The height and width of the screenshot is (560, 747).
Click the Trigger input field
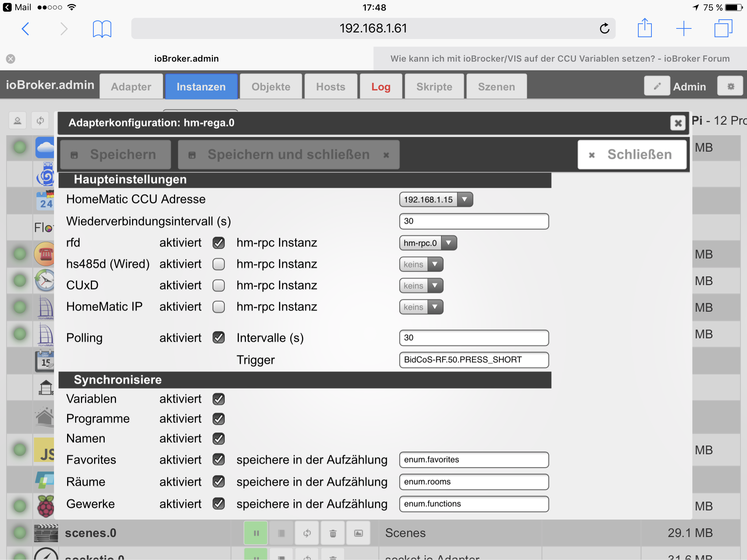(473, 360)
